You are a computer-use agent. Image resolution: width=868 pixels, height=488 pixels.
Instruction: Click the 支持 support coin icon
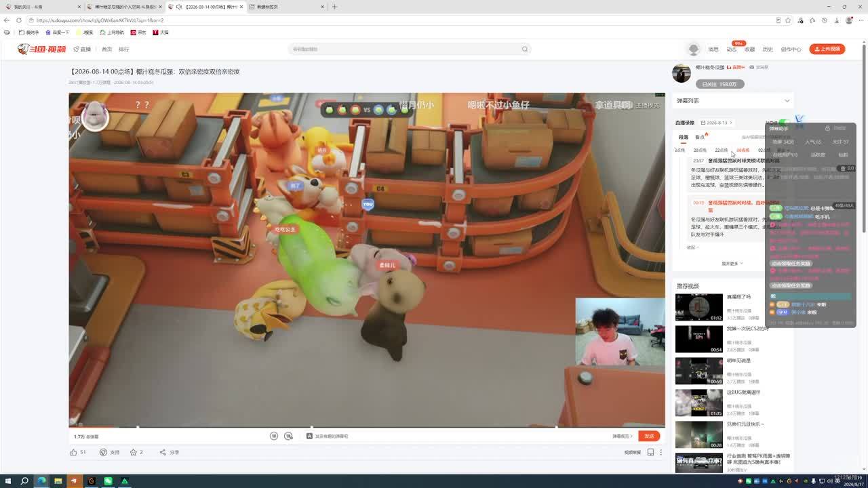tap(103, 452)
